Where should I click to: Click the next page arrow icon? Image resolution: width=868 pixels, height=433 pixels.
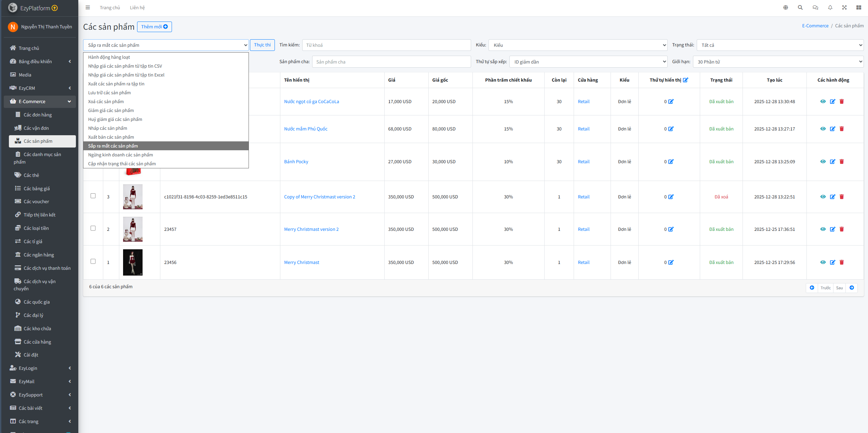coord(852,288)
